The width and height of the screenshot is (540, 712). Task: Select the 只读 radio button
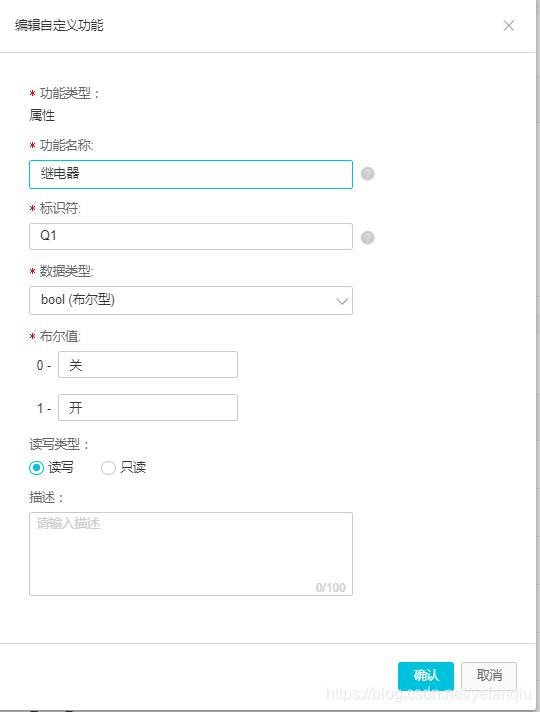[x=108, y=468]
